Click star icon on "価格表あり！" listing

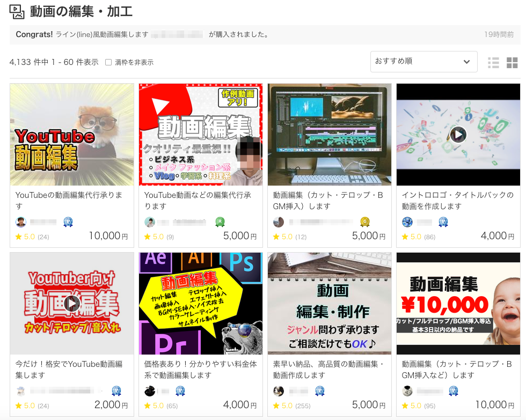coord(147,406)
